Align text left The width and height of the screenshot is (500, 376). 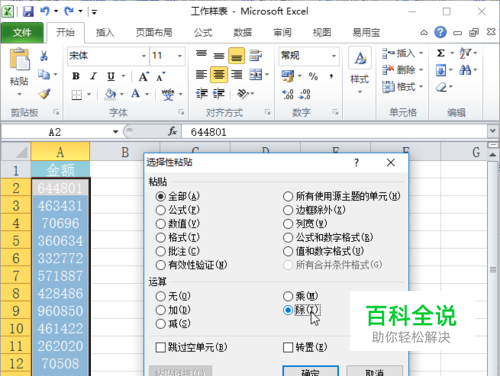point(201,74)
